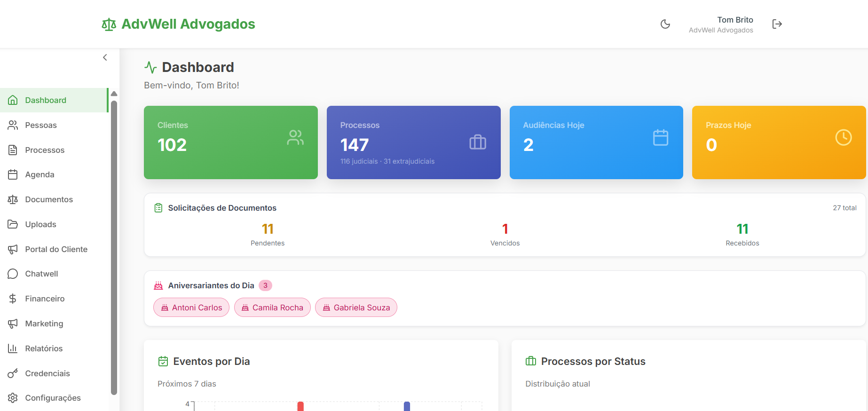
Task: Click the Antoni Carlos birthday chip
Action: [191, 308]
